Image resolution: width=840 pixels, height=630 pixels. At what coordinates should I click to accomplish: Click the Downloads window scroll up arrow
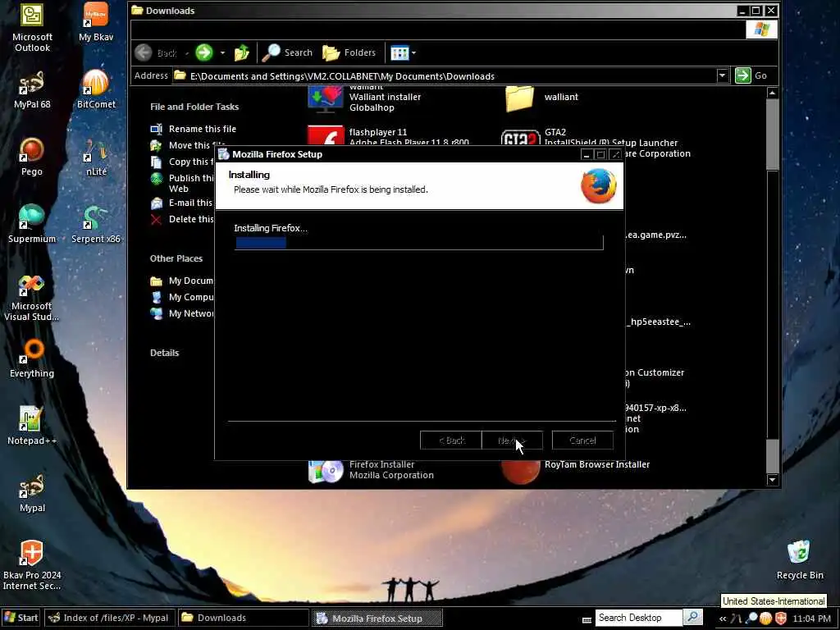[772, 94]
